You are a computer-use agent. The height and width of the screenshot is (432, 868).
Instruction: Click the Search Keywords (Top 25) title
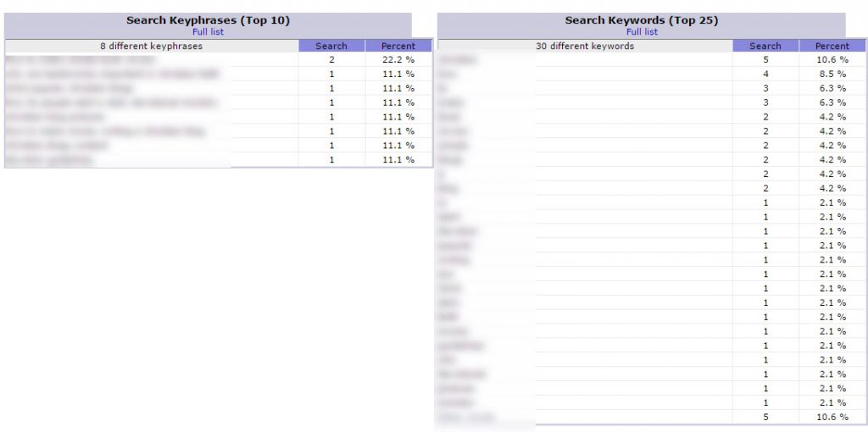[x=641, y=20]
